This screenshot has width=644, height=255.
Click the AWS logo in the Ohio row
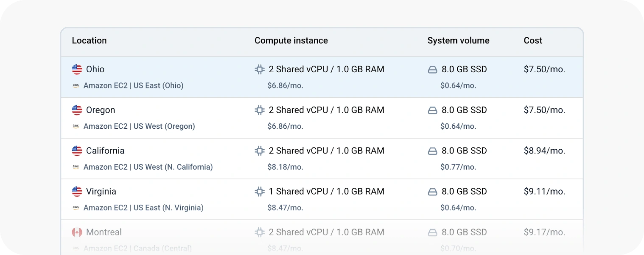76,85
